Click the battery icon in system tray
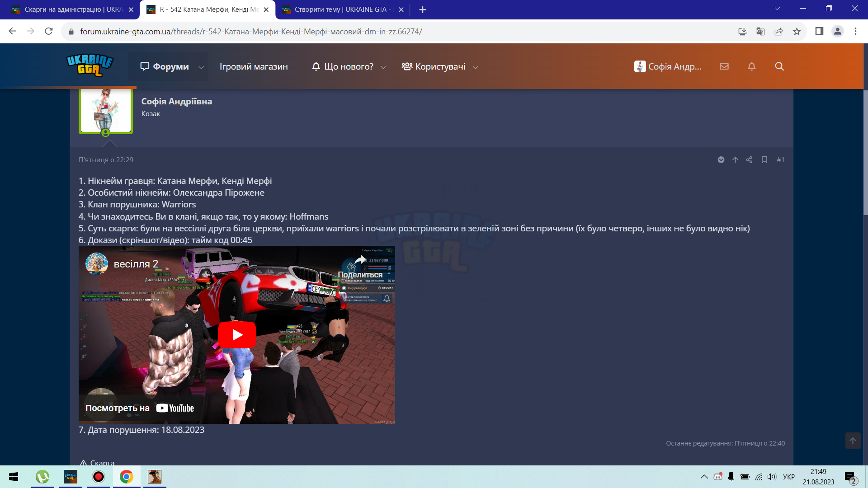Image resolution: width=868 pixels, height=488 pixels. pos(745,477)
